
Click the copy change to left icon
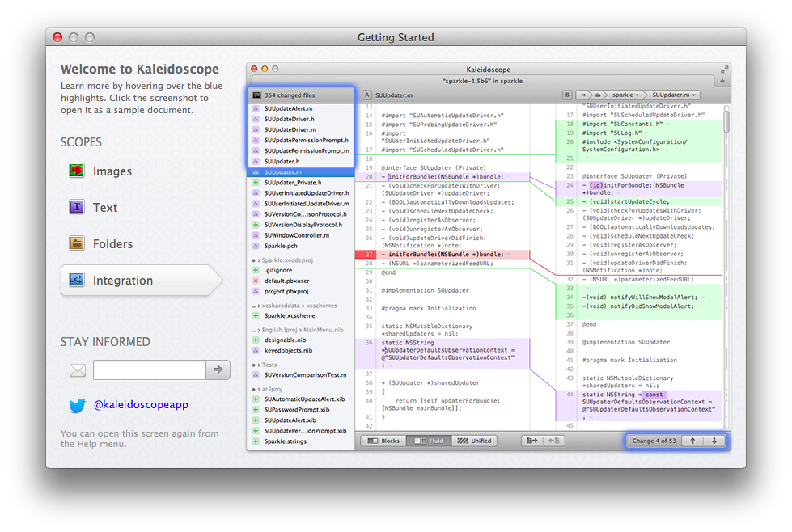point(553,441)
